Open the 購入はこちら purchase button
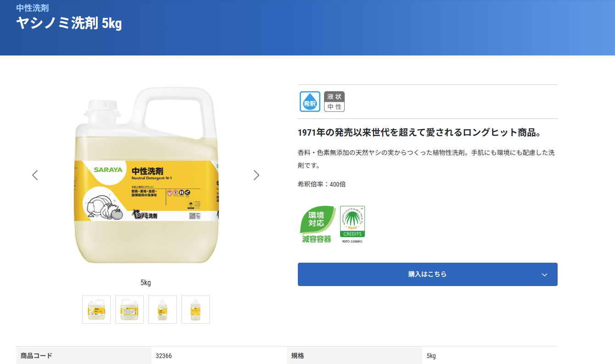The width and height of the screenshot is (615, 364). [427, 274]
